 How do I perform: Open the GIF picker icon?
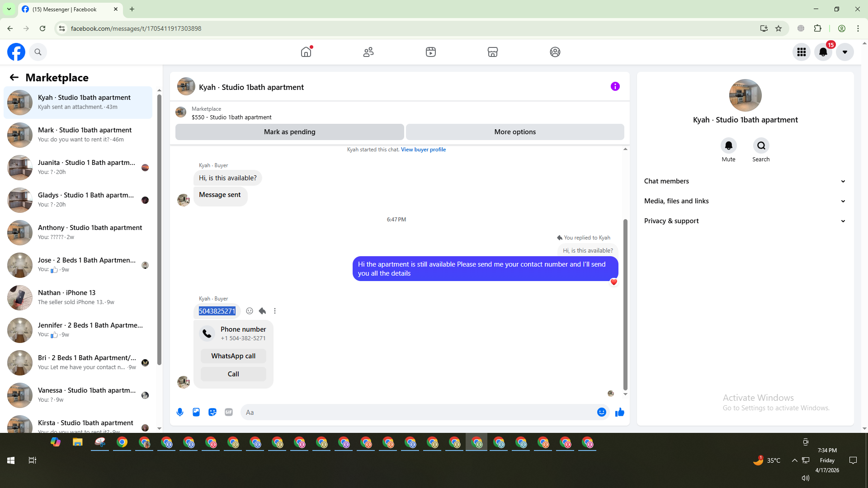(x=229, y=412)
